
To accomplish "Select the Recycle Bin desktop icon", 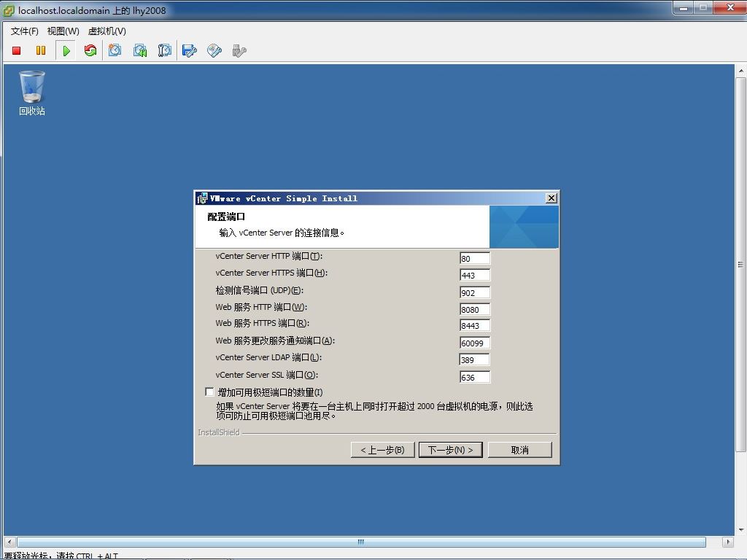I will coord(32,93).
